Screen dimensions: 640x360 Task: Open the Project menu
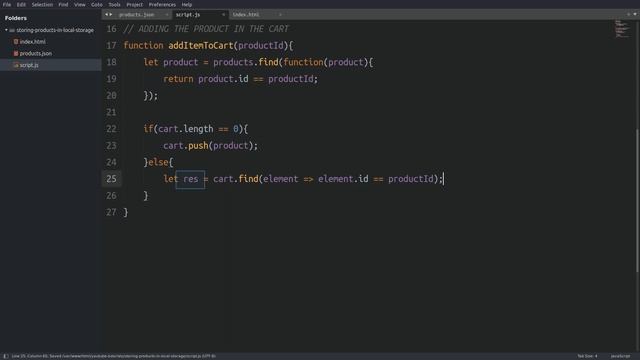tap(134, 4)
